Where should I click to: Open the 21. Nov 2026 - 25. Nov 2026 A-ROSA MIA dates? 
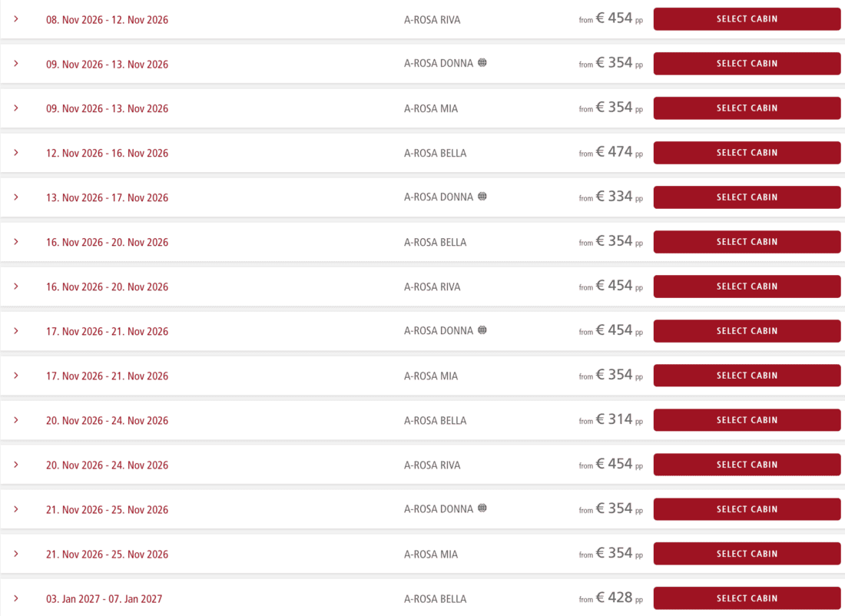(108, 554)
